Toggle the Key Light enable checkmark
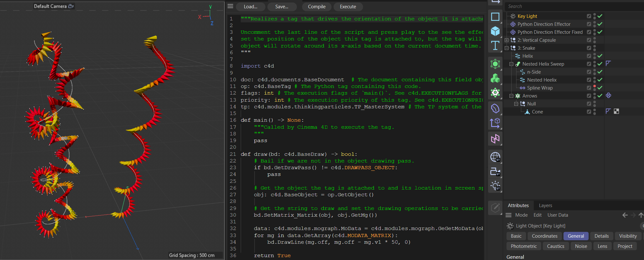644x260 pixels. [x=600, y=16]
